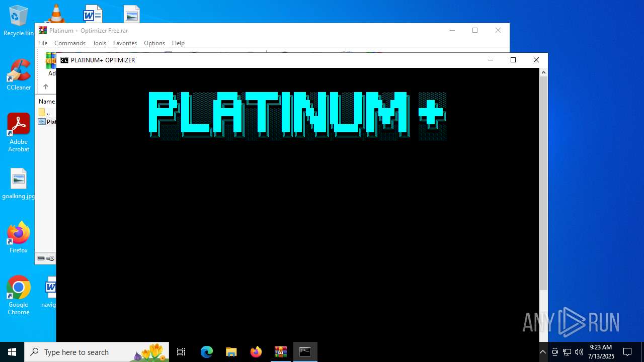Open the Recycle Bin desktop icon
644x362 pixels.
(x=19, y=21)
